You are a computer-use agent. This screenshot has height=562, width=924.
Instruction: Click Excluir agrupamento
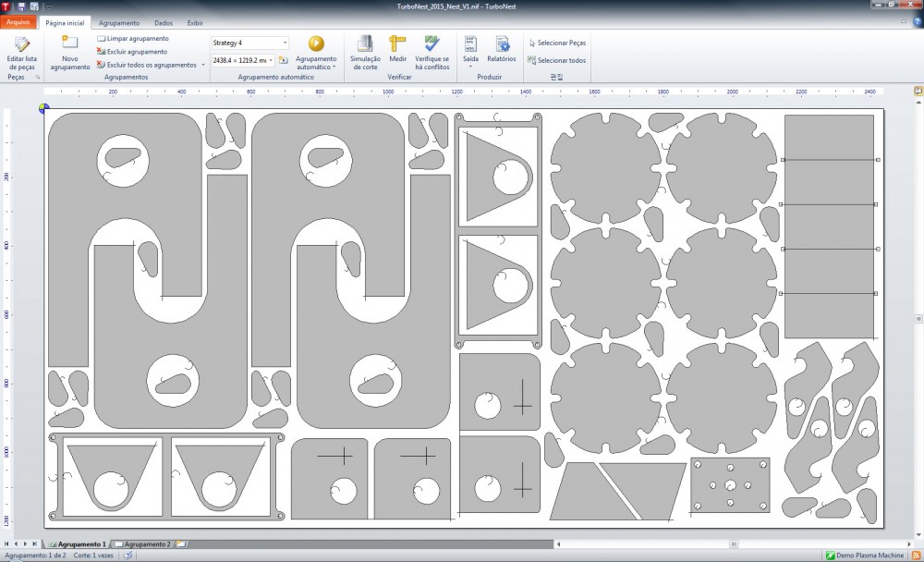132,52
